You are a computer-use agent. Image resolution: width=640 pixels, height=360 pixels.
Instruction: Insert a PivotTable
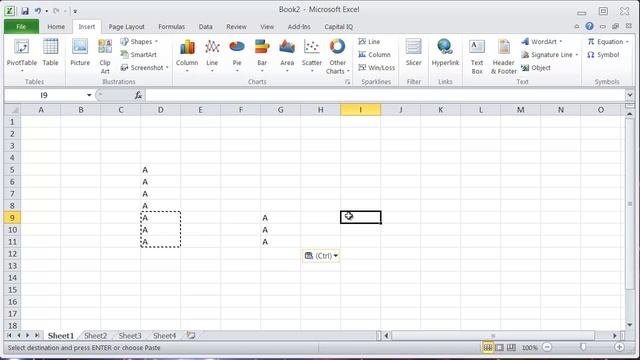click(x=22, y=56)
